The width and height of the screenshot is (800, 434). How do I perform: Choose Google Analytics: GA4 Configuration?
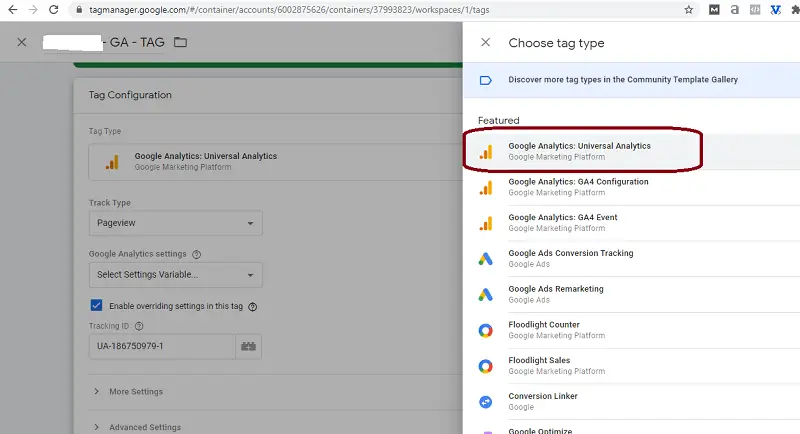click(578, 187)
